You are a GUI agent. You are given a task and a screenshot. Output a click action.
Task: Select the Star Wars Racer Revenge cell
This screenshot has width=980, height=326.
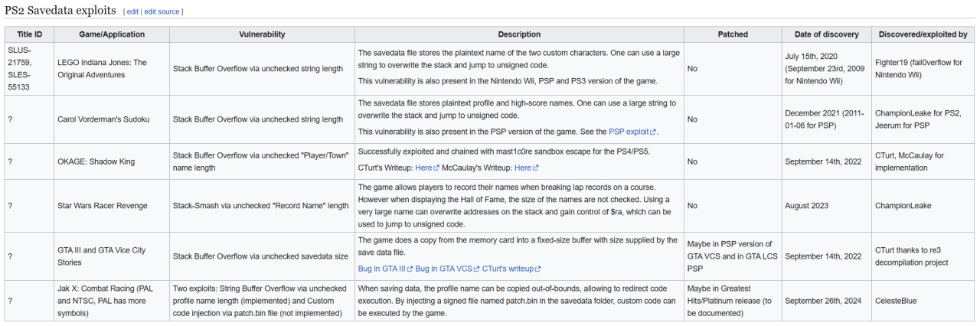pos(112,206)
